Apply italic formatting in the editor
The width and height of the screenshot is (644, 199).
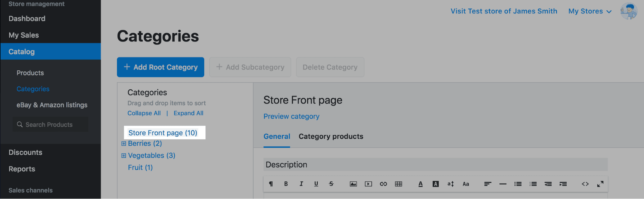pyautogui.click(x=301, y=184)
